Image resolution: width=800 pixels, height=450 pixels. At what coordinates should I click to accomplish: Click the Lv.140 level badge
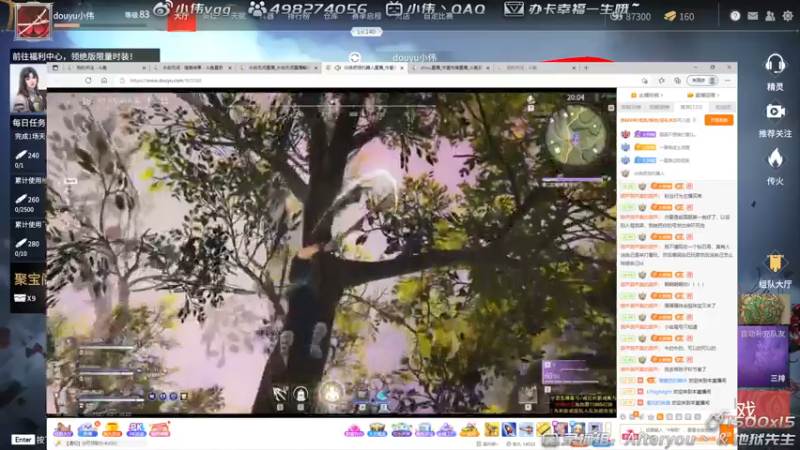tap(366, 32)
